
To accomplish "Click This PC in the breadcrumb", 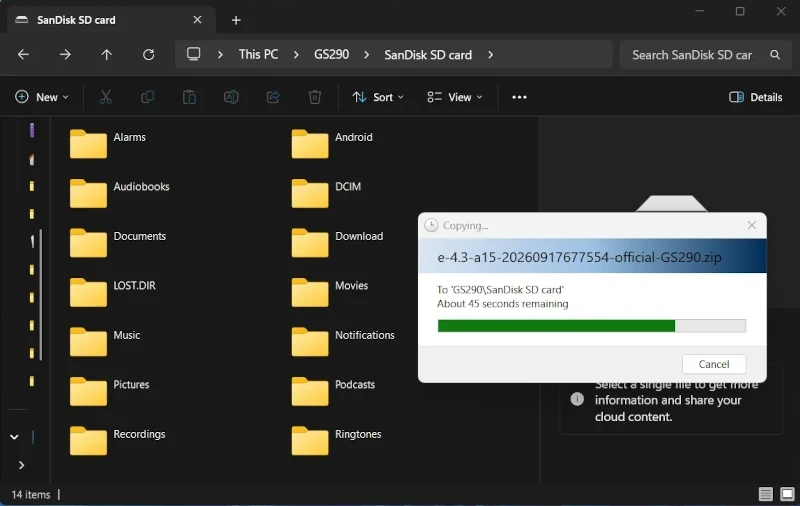I will click(258, 55).
